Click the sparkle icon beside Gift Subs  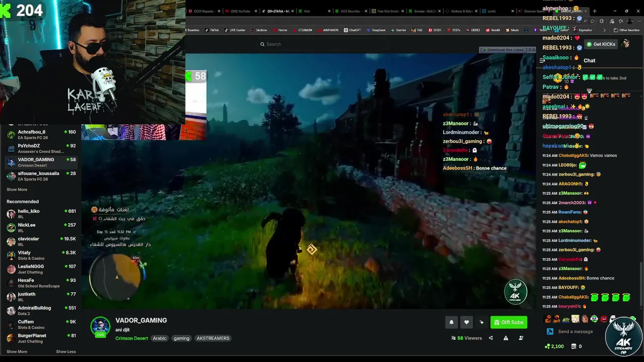(481, 322)
